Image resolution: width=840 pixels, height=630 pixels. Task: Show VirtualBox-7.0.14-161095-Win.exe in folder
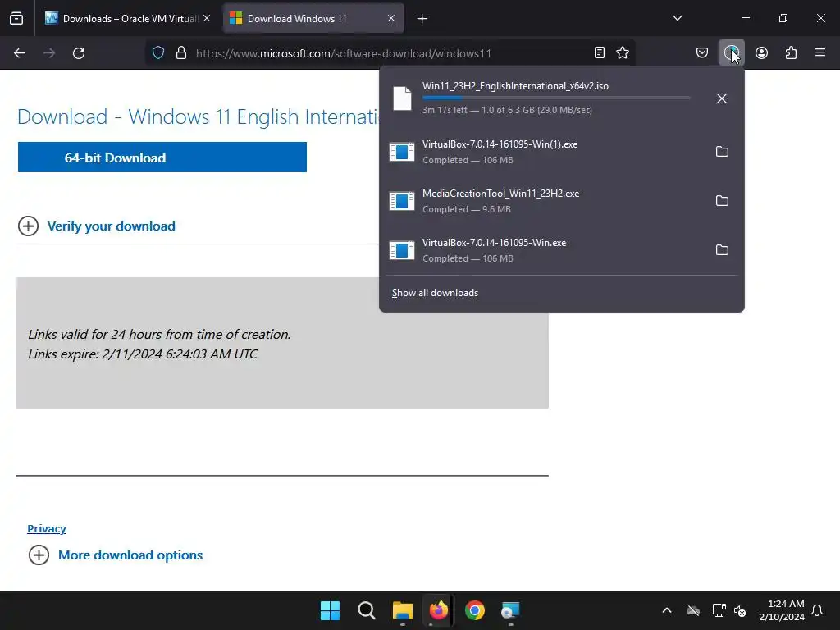point(722,250)
